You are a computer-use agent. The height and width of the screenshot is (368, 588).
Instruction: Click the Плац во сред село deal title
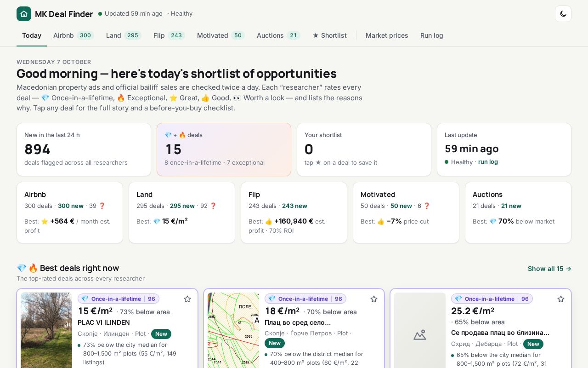298,322
